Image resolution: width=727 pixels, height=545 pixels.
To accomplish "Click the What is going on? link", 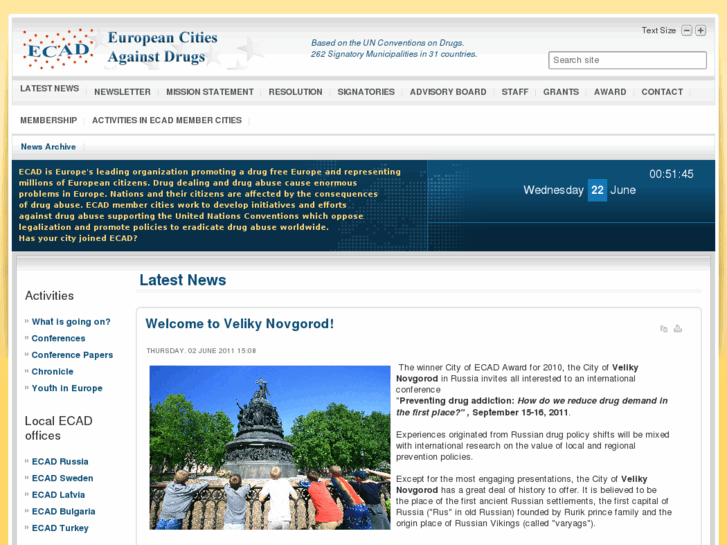I will pos(71,322).
